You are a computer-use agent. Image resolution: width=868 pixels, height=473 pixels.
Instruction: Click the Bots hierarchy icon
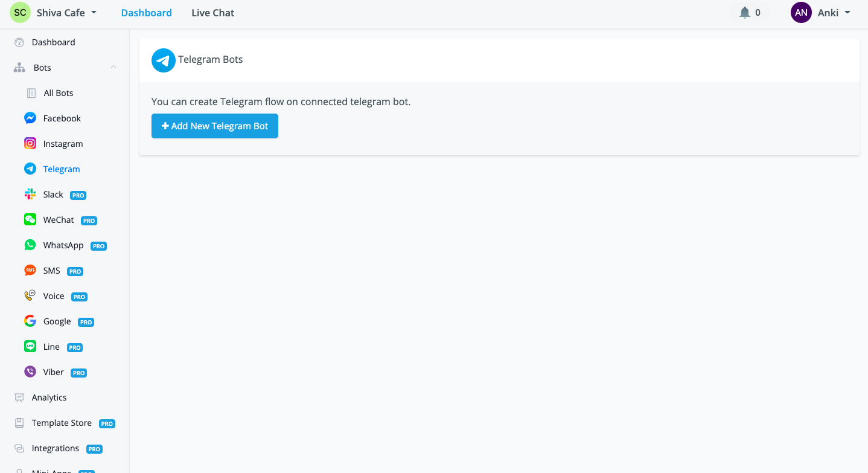19,68
